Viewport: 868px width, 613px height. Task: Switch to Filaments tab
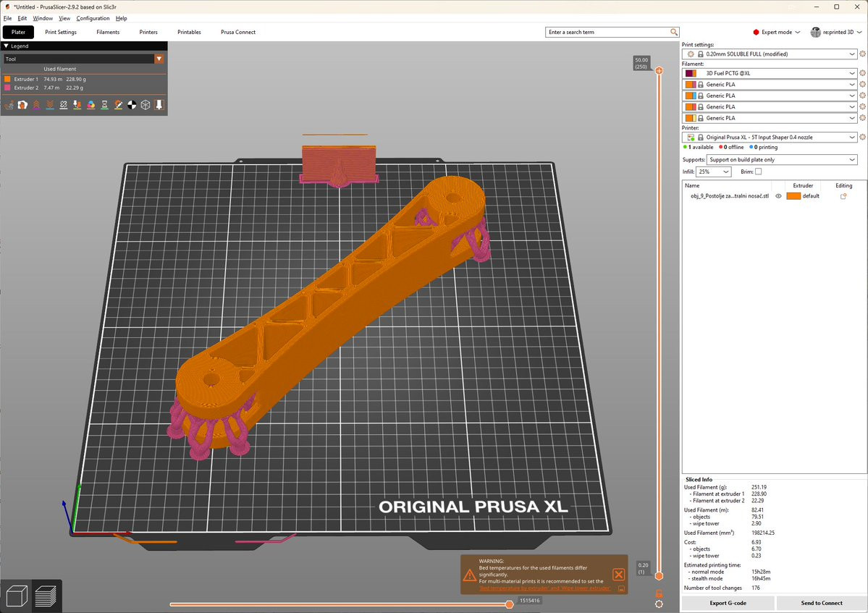tap(108, 32)
